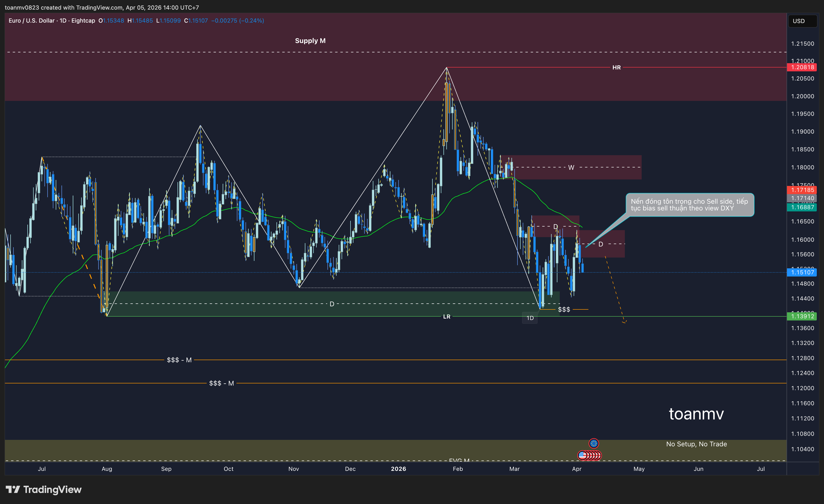Screen dimensions: 824x504
Task: Click the 'HR' line label
Action: (x=616, y=68)
